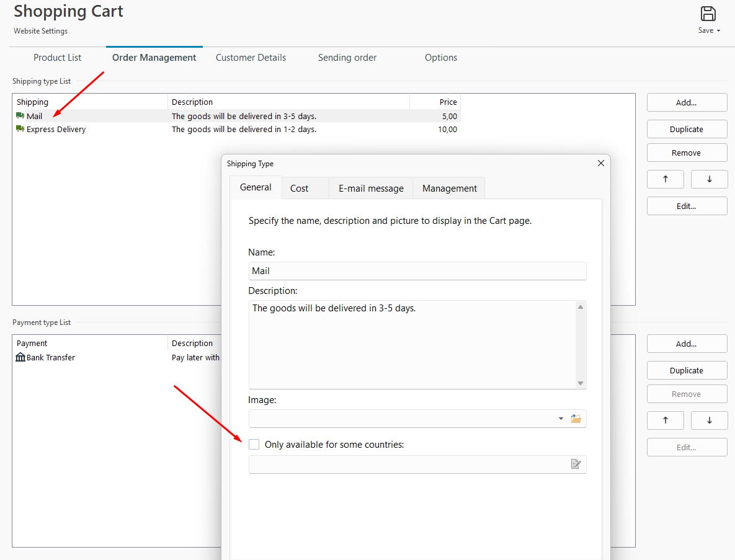Click the 5,00 price cell

[450, 116]
